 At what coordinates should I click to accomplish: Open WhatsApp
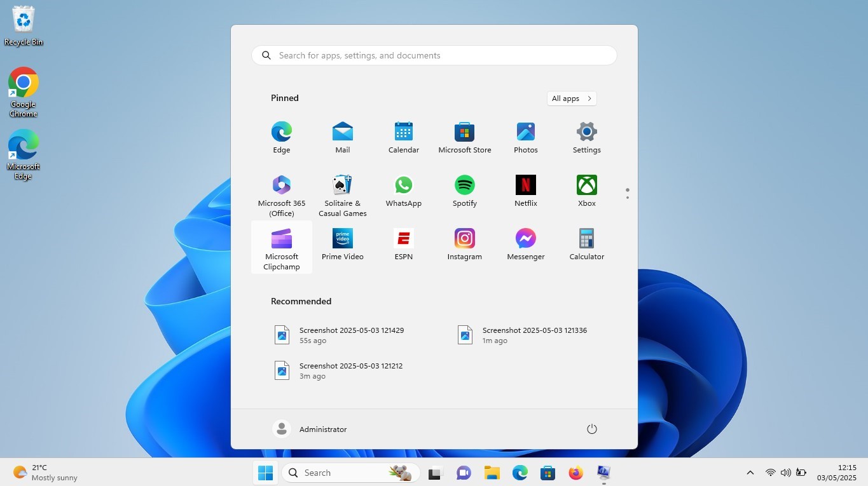pos(404,191)
